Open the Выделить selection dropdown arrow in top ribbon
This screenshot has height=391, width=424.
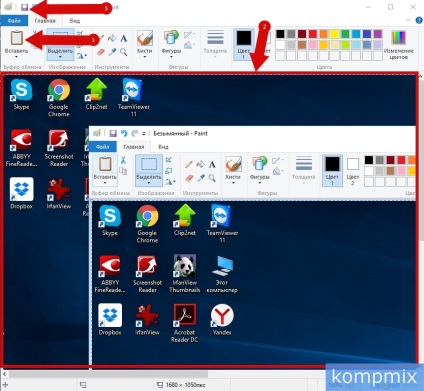tap(60, 57)
